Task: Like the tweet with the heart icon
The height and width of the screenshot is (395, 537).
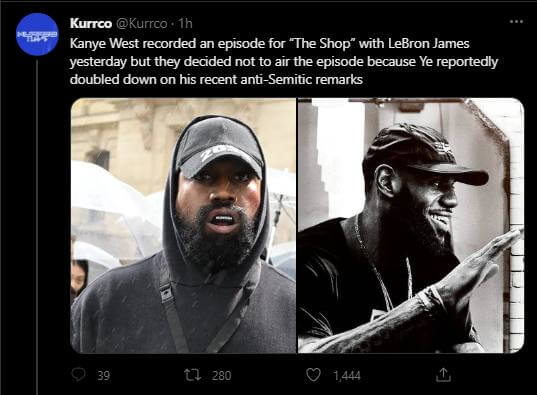Action: [313, 375]
